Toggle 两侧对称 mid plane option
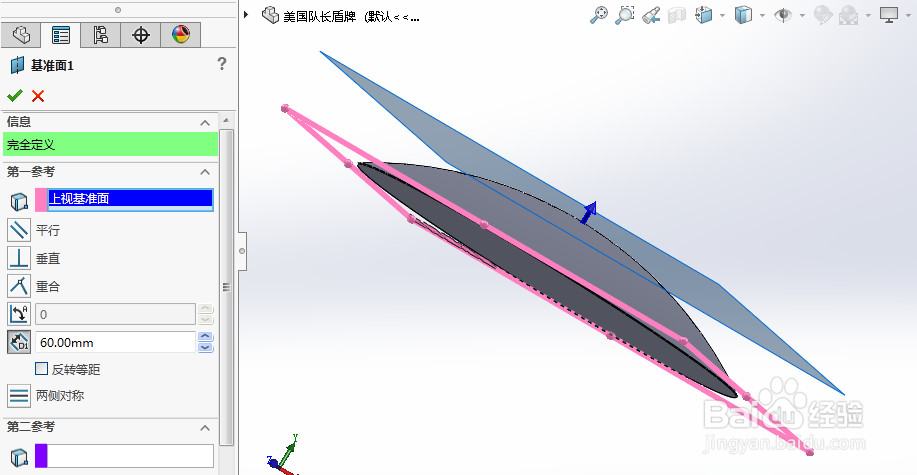 point(19,396)
